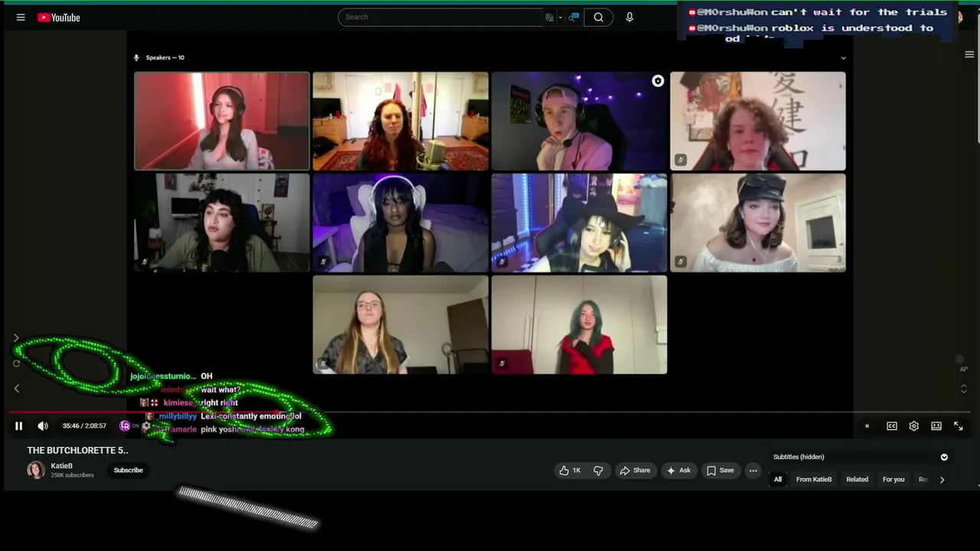Viewport: 980px width, 551px height.
Task: Open the player settings gear
Action: pos(913,426)
